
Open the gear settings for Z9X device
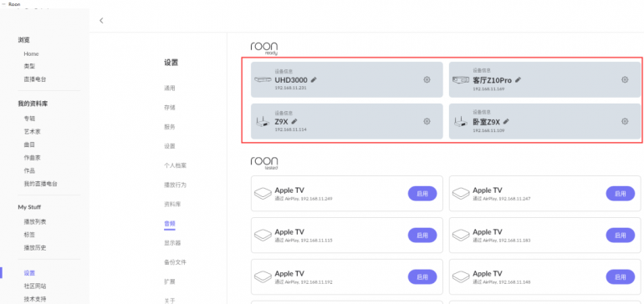427,121
